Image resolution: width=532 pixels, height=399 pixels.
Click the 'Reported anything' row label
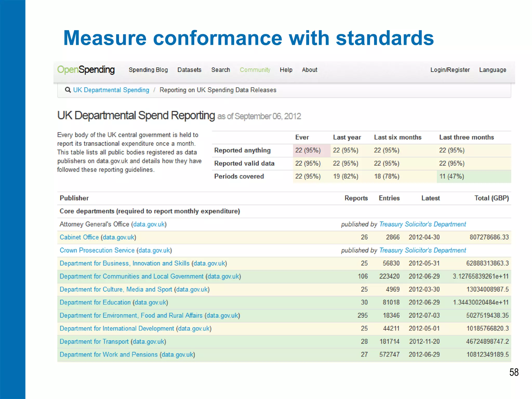[242, 150]
